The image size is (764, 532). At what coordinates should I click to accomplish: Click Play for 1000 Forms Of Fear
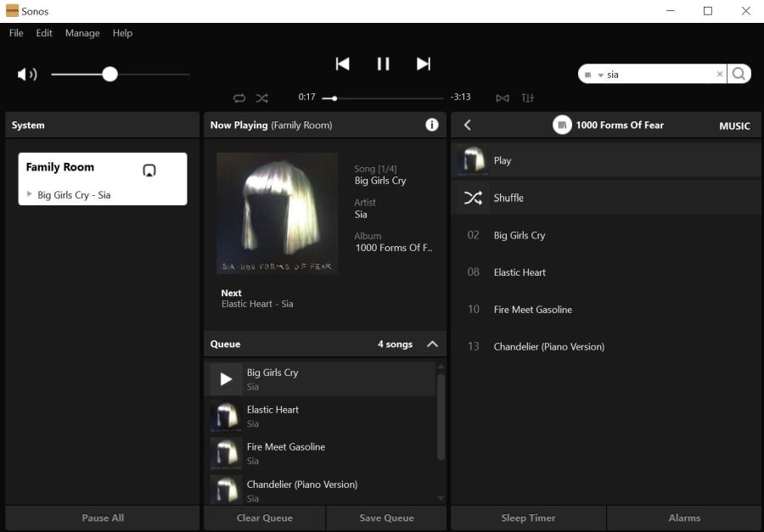coord(606,160)
